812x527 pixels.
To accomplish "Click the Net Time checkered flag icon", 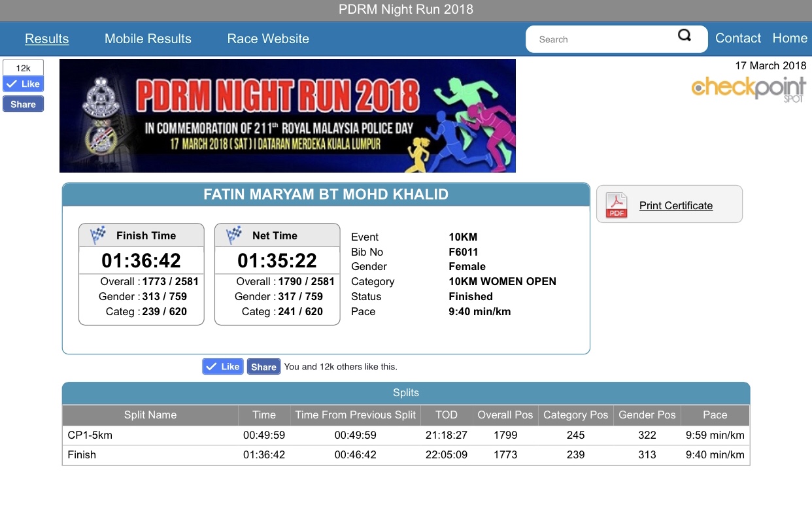I will [x=234, y=235].
